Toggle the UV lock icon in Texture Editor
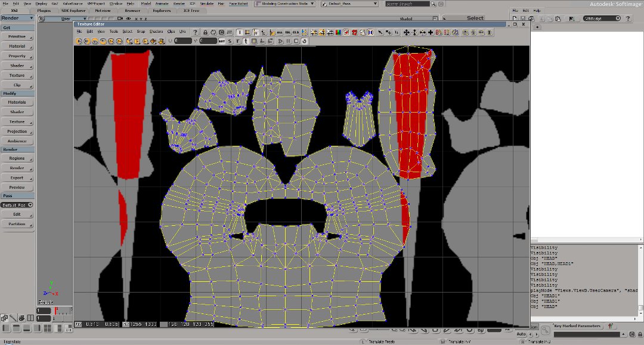Viewport: 644px width, 345px height. [x=205, y=32]
